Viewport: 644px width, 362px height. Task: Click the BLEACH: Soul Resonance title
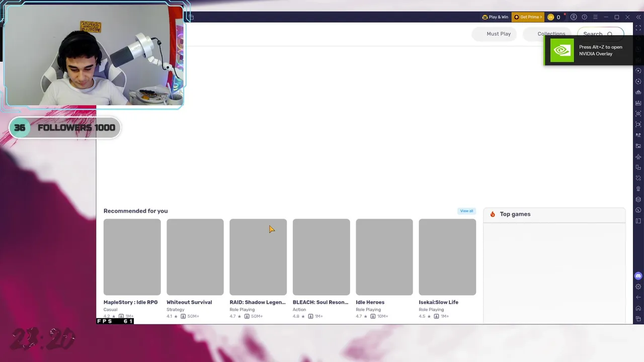(x=320, y=302)
